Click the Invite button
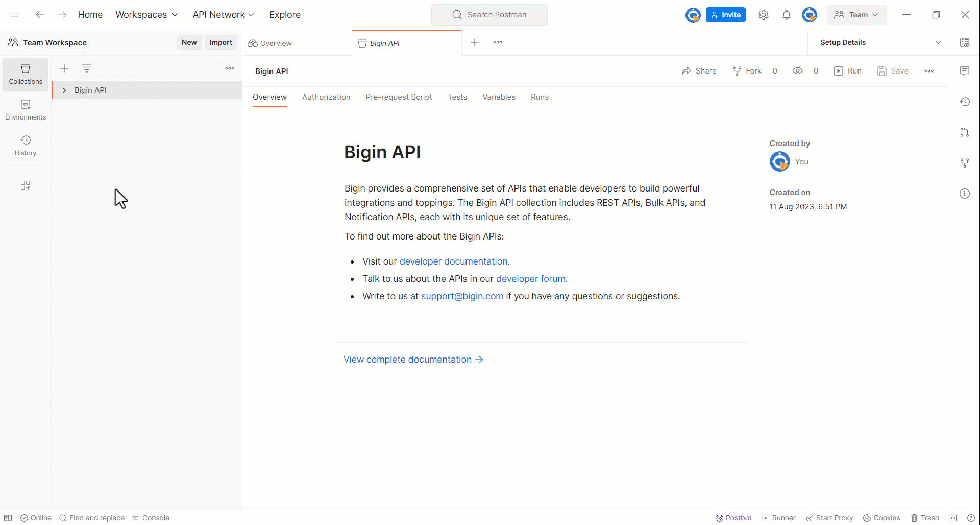The image size is (980, 525). (726, 14)
